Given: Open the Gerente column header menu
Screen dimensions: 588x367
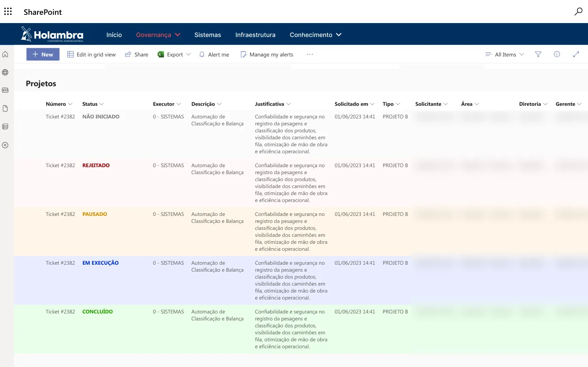Looking at the screenshot, I should [x=569, y=104].
